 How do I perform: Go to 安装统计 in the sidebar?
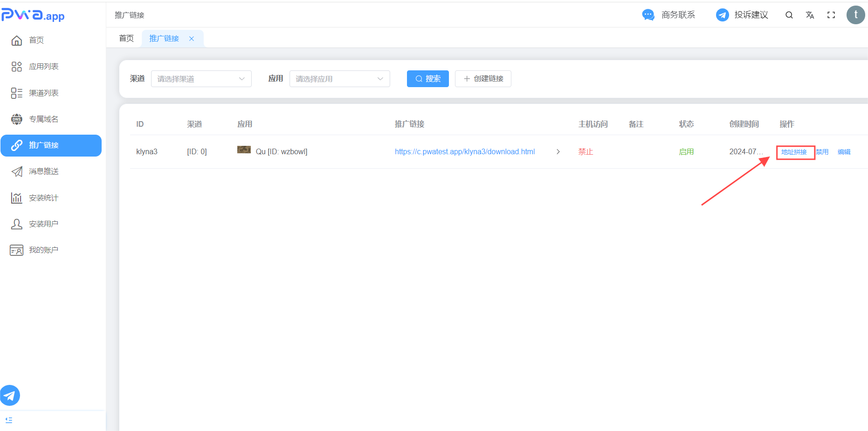pyautogui.click(x=43, y=198)
